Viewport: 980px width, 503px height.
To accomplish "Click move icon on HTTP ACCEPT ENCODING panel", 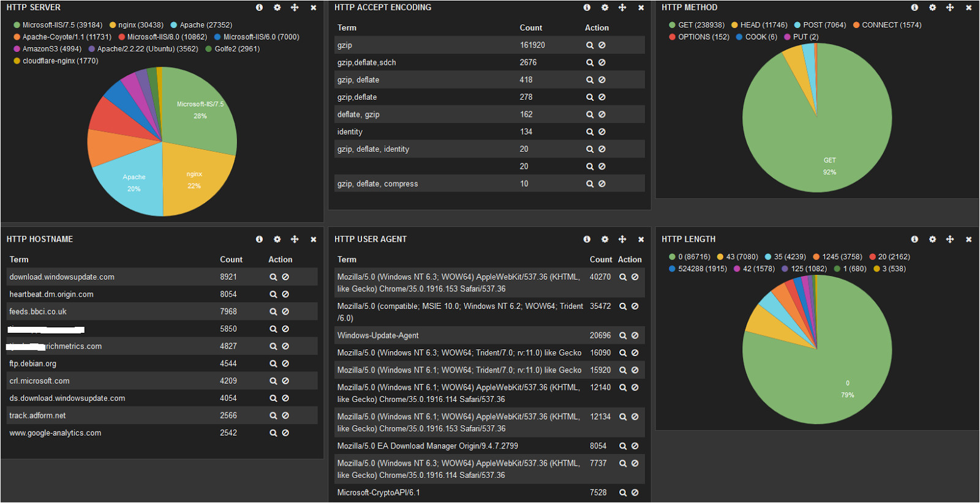I will (622, 7).
